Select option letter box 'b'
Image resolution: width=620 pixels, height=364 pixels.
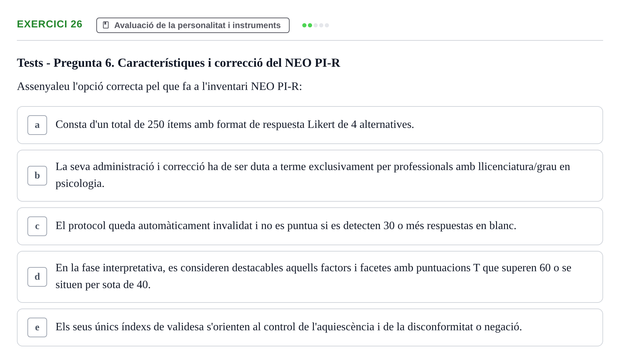click(x=37, y=176)
